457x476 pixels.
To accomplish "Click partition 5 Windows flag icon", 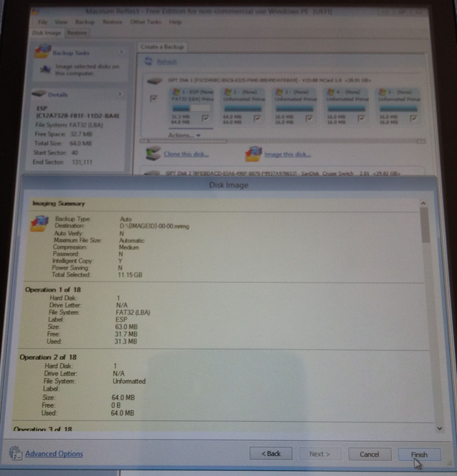I will coord(382,91).
